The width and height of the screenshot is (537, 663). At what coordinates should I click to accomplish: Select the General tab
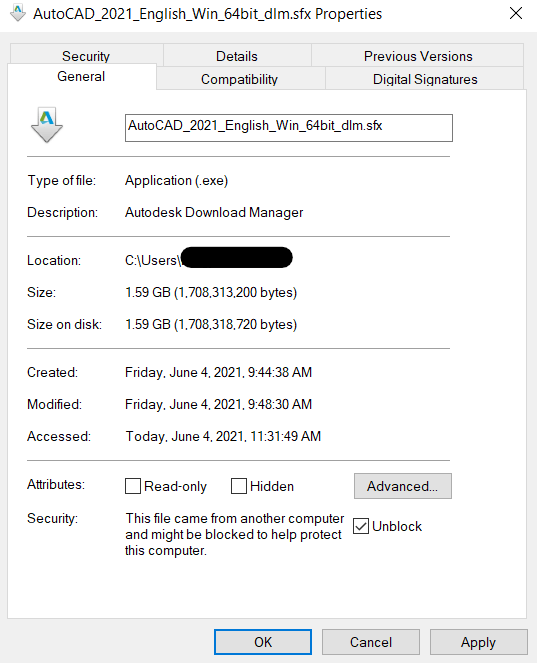click(x=81, y=77)
